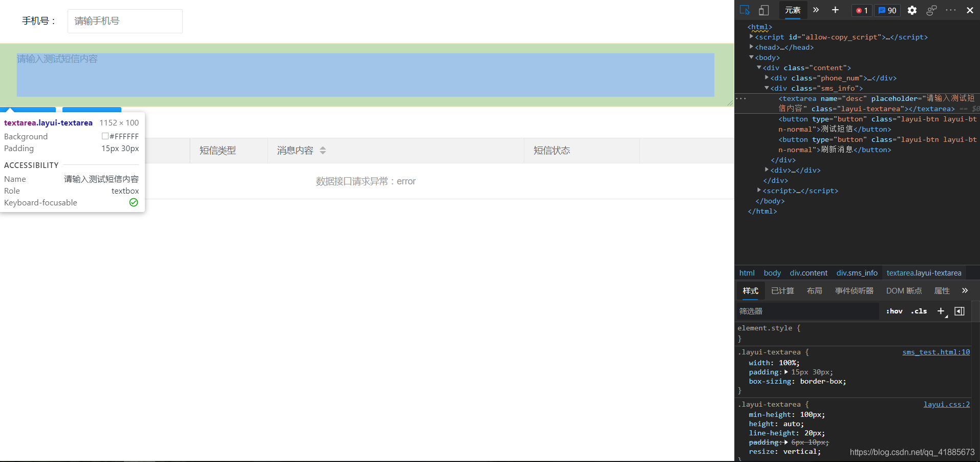Open DevTools settings gear
Image resolution: width=980 pixels, height=462 pixels.
[x=912, y=10]
